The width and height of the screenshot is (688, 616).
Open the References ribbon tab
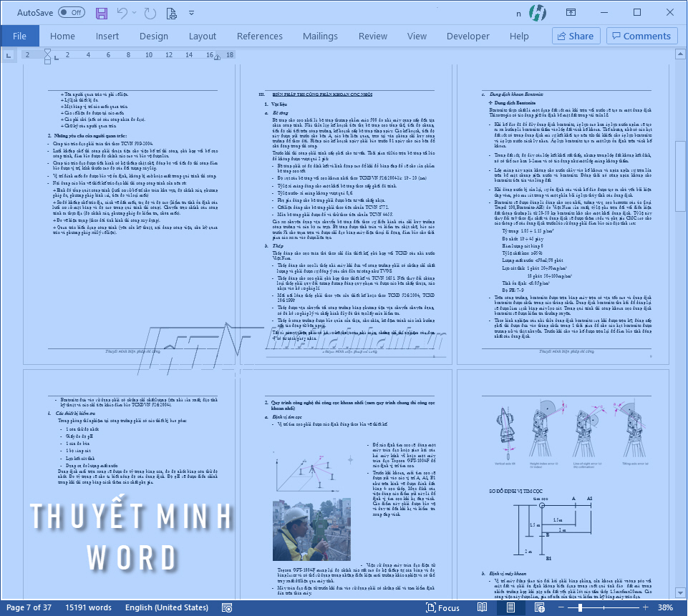coord(259,36)
